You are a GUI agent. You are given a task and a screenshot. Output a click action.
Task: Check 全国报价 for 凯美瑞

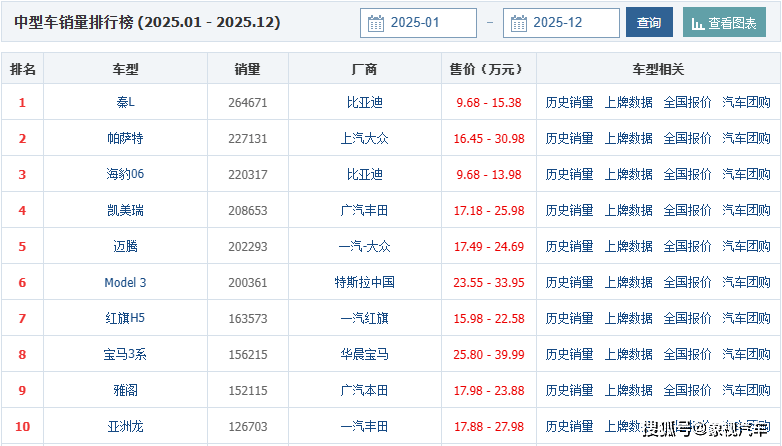[x=687, y=210]
